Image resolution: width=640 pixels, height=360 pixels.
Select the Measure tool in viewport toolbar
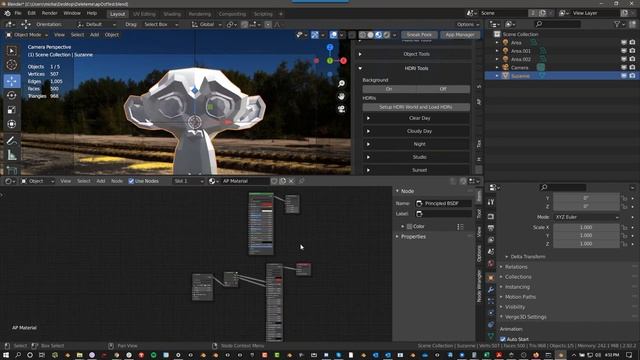pos(11,155)
